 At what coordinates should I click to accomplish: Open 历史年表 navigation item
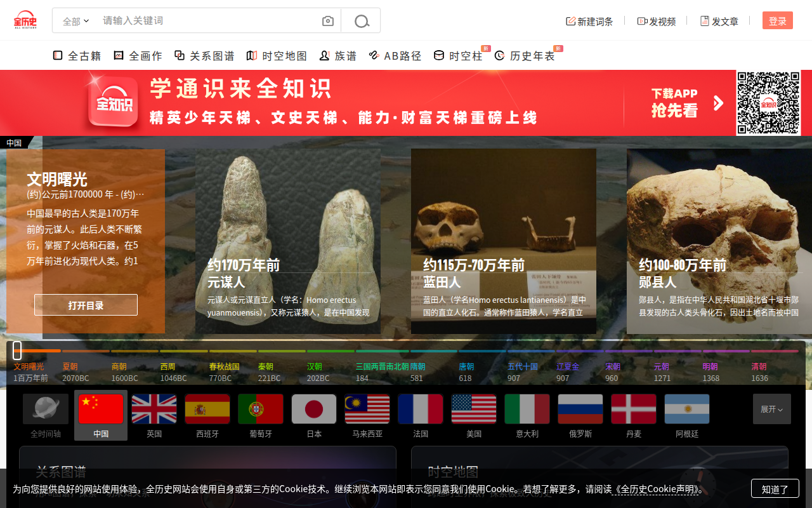click(525, 56)
